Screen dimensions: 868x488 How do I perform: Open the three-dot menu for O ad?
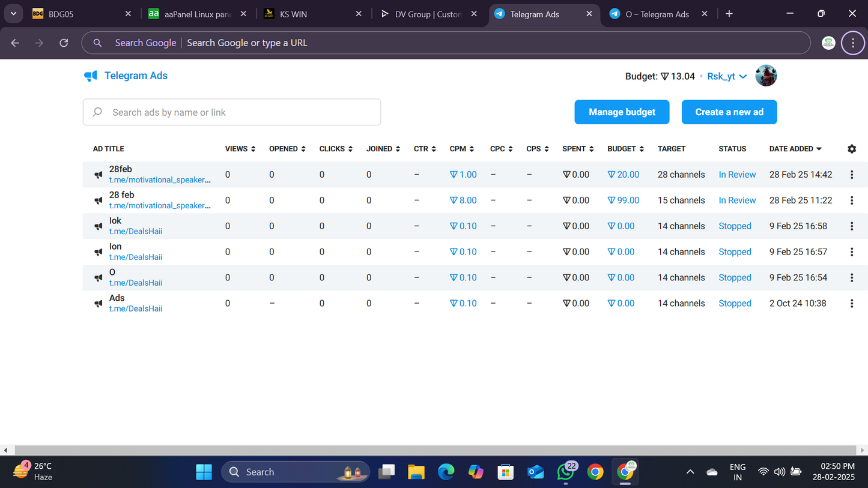pos(852,278)
